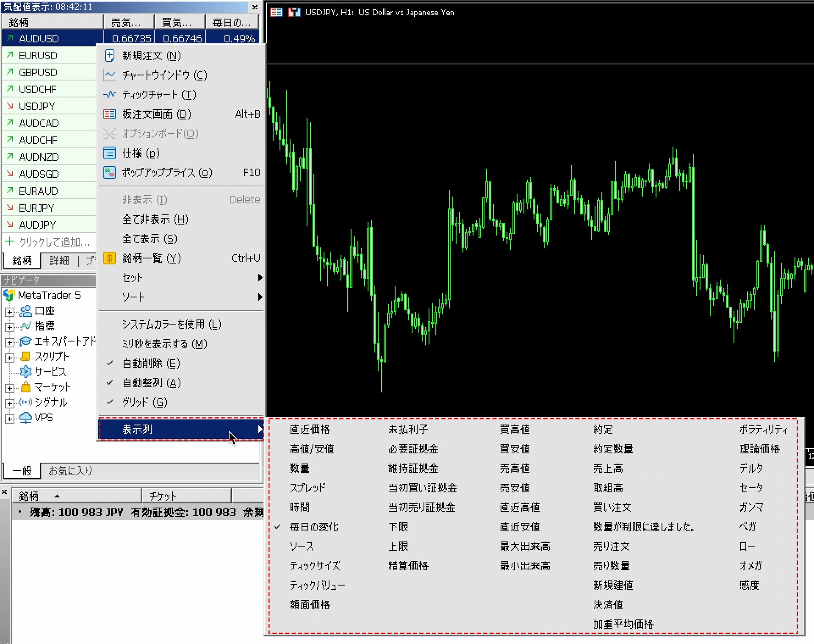Screen dimensions: 814x644
Task: Toggle 自動削除 auto remove option
Action: click(151, 363)
